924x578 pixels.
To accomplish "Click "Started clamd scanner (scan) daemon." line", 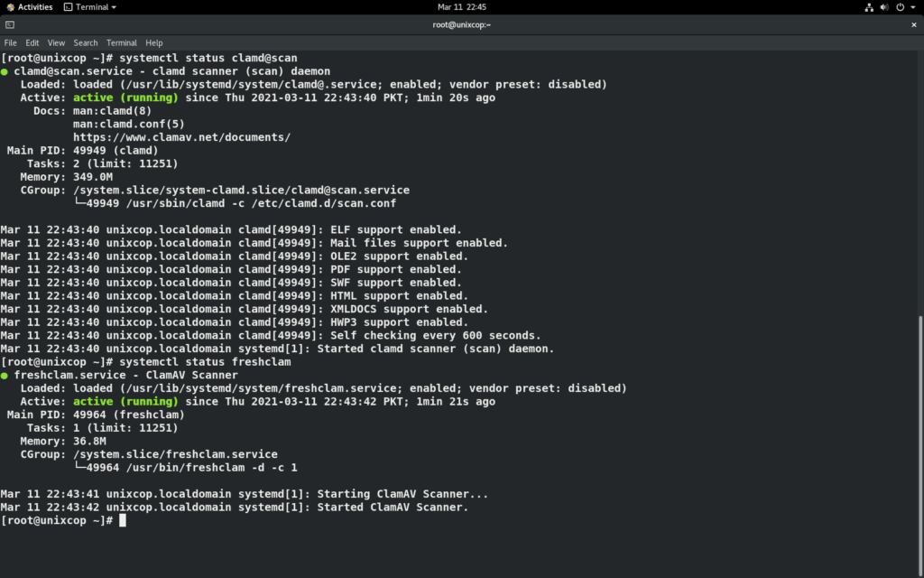I will 436,349.
